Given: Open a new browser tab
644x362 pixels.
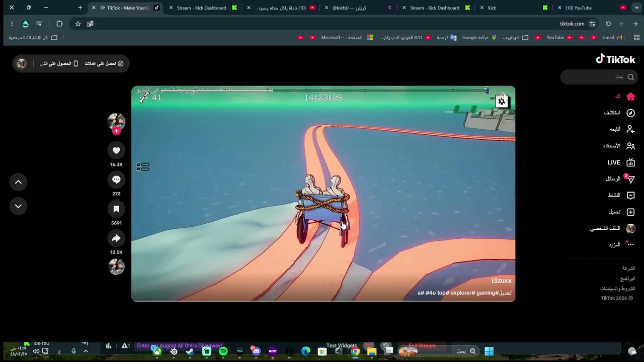Looking at the screenshot, I should click(x=80, y=8).
